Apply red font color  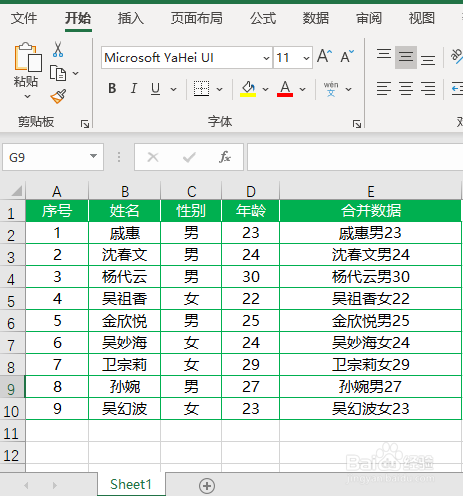285,89
